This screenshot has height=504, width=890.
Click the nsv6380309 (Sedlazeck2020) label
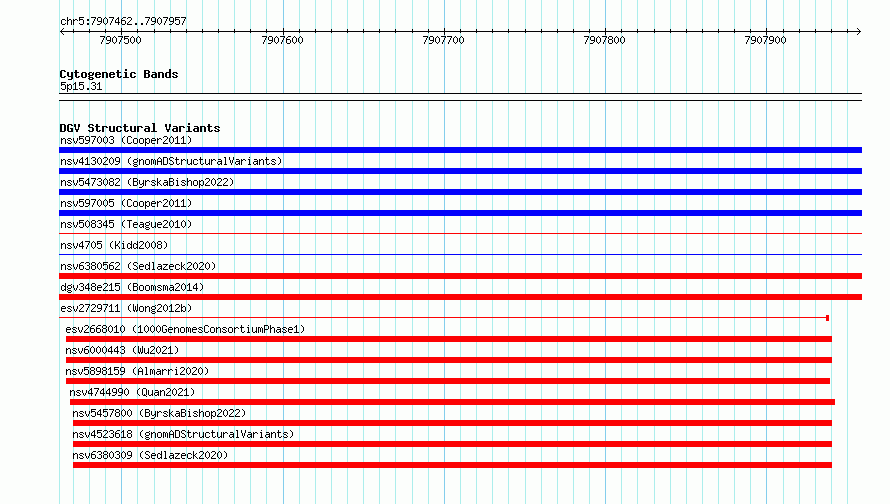(x=150, y=455)
